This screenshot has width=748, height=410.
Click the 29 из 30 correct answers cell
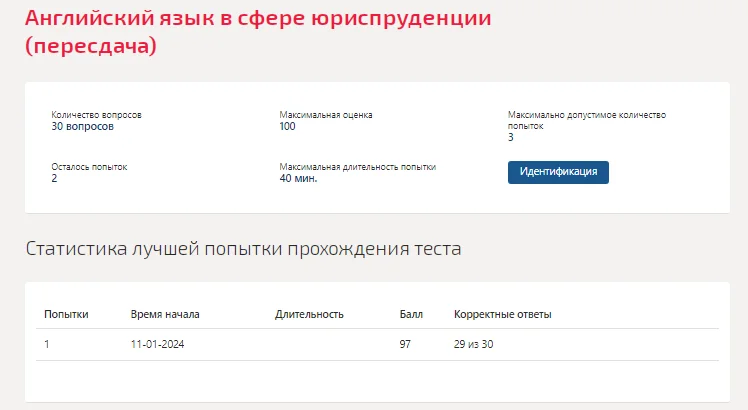(x=473, y=344)
